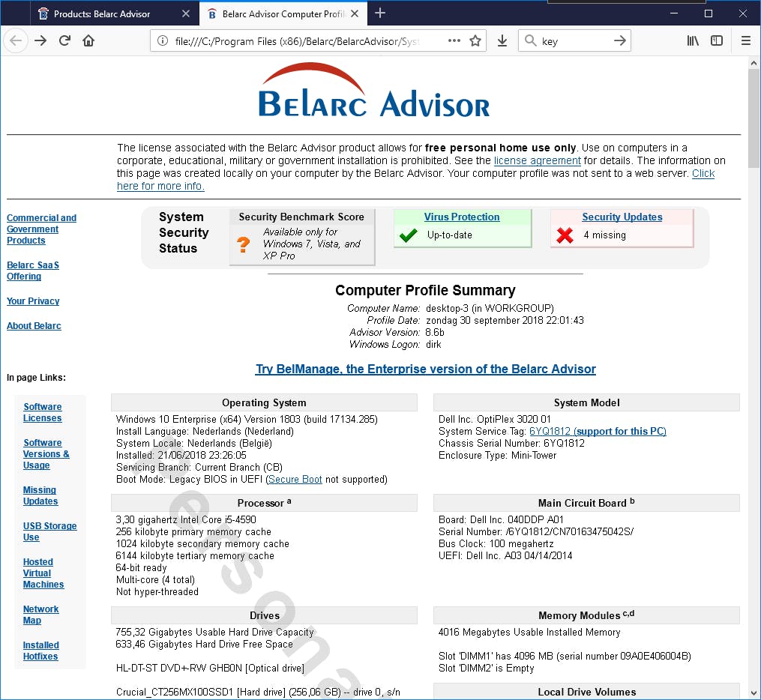Screen dimensions: 761x700
Task: Click '3,30 gigahertz Intel Core i5-4590' text
Action: [186, 519]
